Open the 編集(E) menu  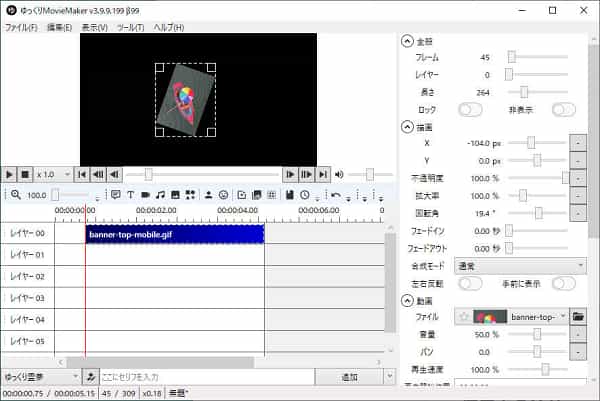(x=59, y=28)
